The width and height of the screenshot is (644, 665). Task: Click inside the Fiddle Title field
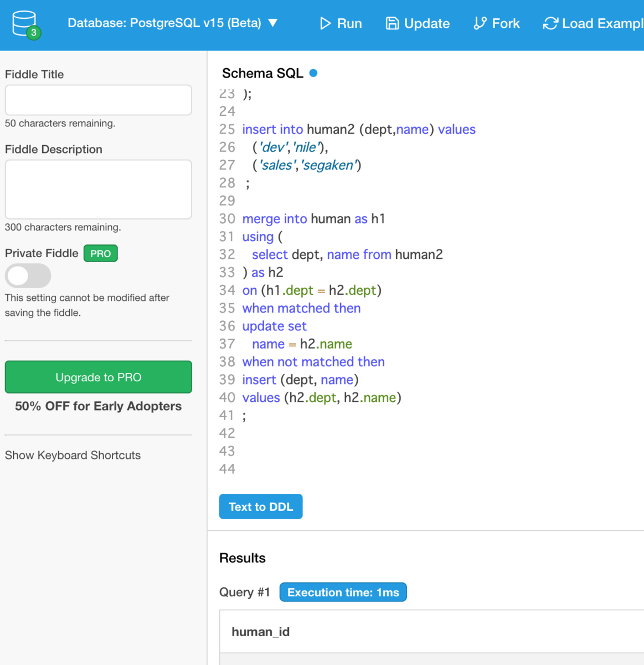point(98,100)
